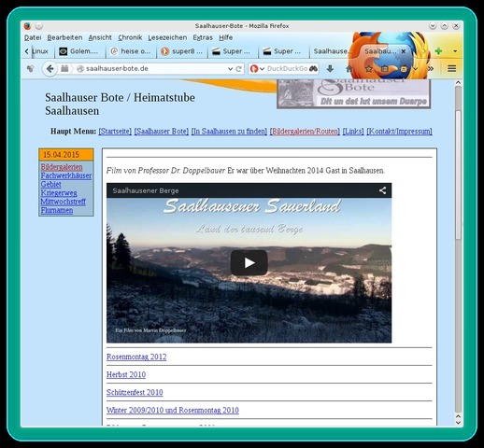Close the active Saalhau... tab
This screenshot has width=484, height=448.
(403, 51)
